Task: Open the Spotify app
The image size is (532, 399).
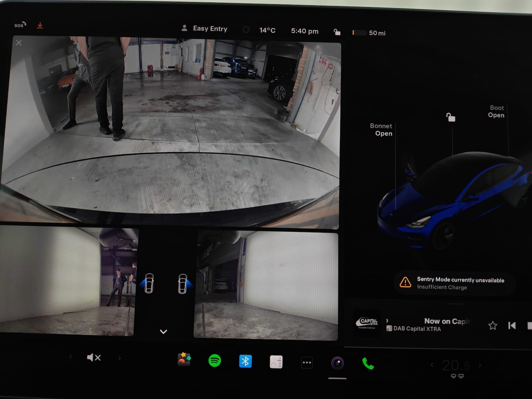Action: 215,361
